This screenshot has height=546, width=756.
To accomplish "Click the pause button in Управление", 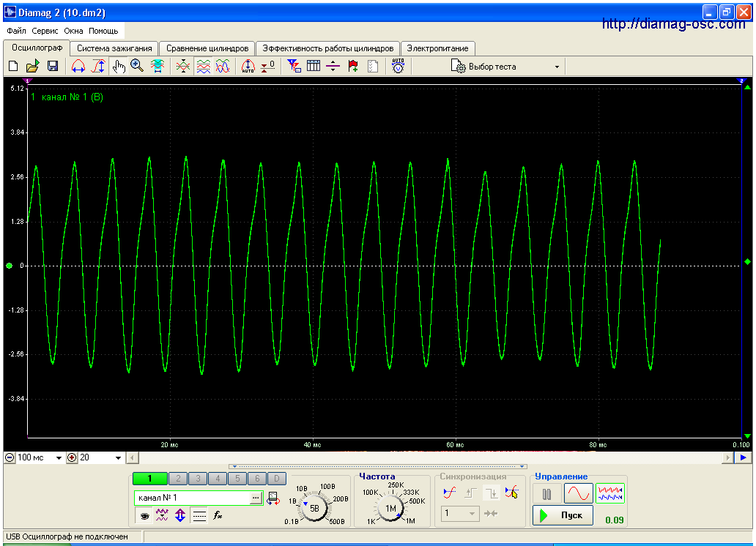I will 546,494.
